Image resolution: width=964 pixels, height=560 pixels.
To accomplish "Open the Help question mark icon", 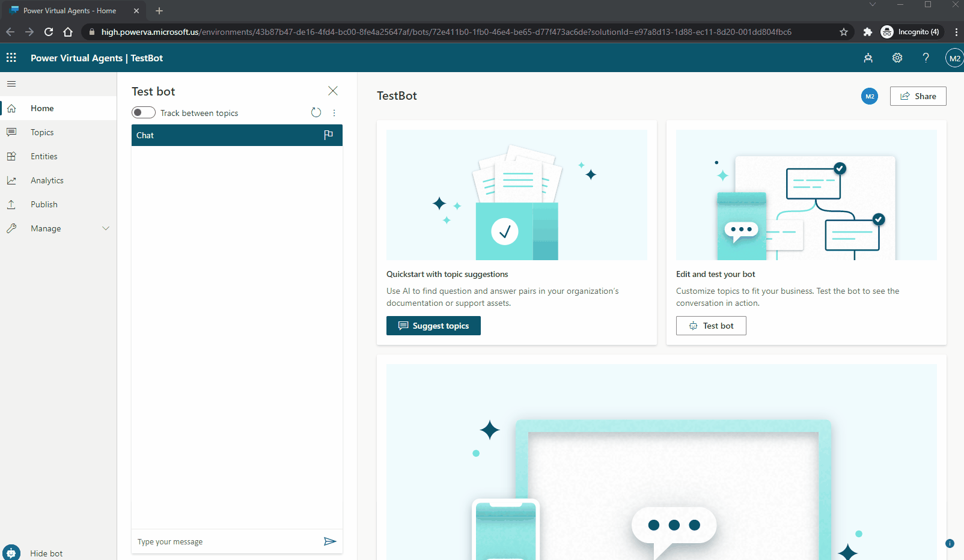I will click(x=926, y=58).
